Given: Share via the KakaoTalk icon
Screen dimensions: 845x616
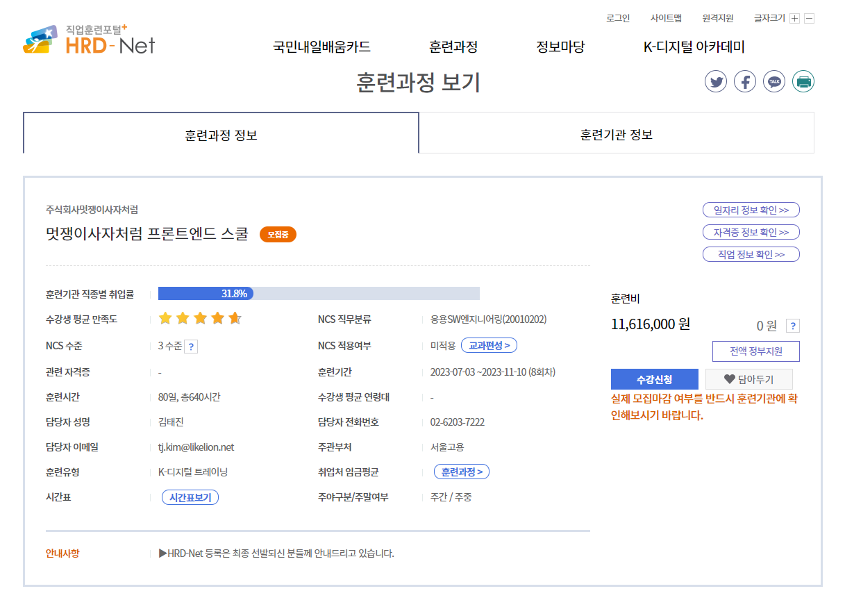Looking at the screenshot, I should 774,81.
